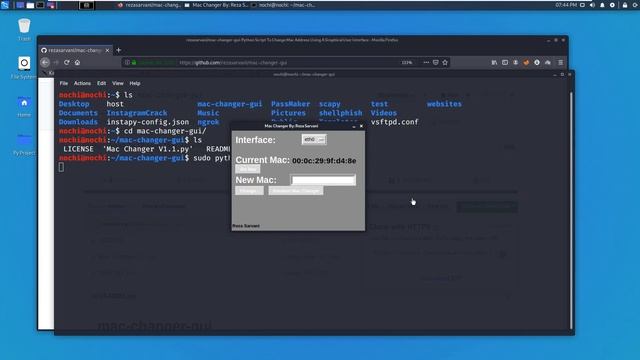Click the New Mac input field
The height and width of the screenshot is (360, 640).
[x=323, y=180]
